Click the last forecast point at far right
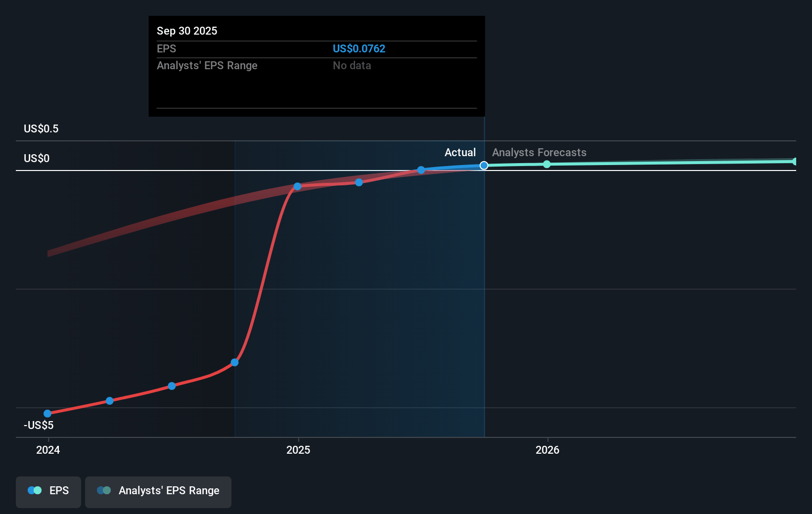This screenshot has height=514, width=812. coord(795,162)
